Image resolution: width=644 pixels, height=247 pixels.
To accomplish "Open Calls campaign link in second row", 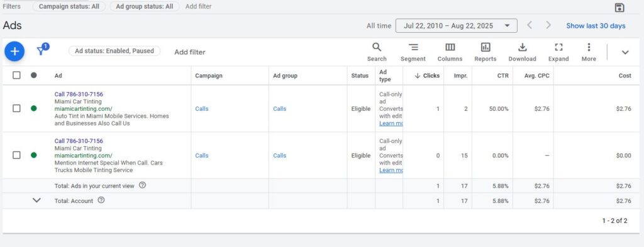I will pos(202,156).
